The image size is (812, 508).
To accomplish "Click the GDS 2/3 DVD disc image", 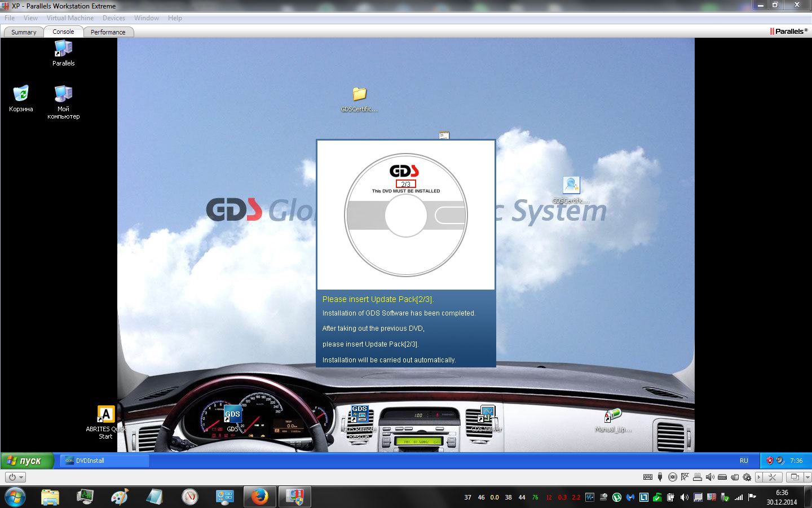I will pyautogui.click(x=406, y=215).
